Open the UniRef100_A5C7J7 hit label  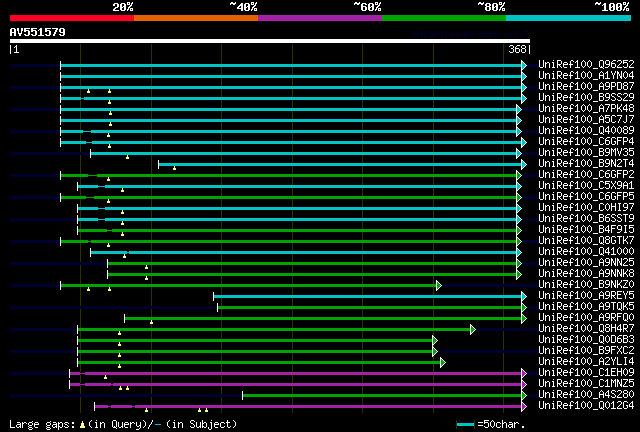(586, 120)
